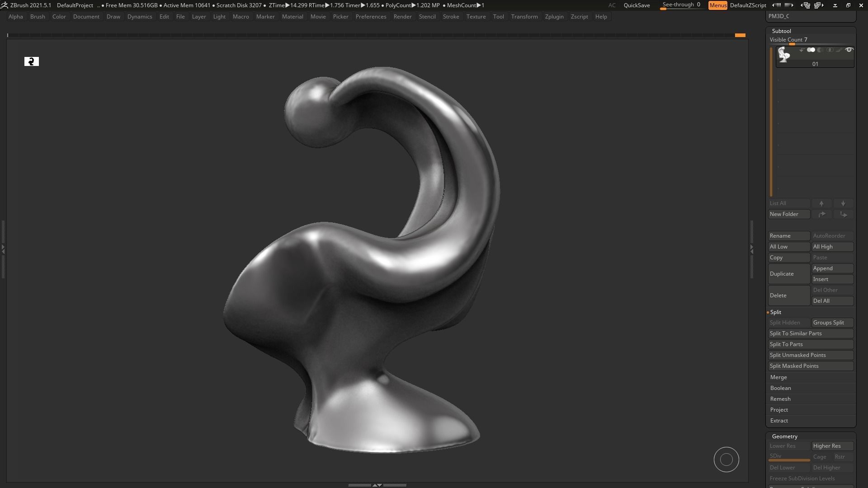Expand the Extract section
Screen dimensions: 868x488
tap(779, 421)
